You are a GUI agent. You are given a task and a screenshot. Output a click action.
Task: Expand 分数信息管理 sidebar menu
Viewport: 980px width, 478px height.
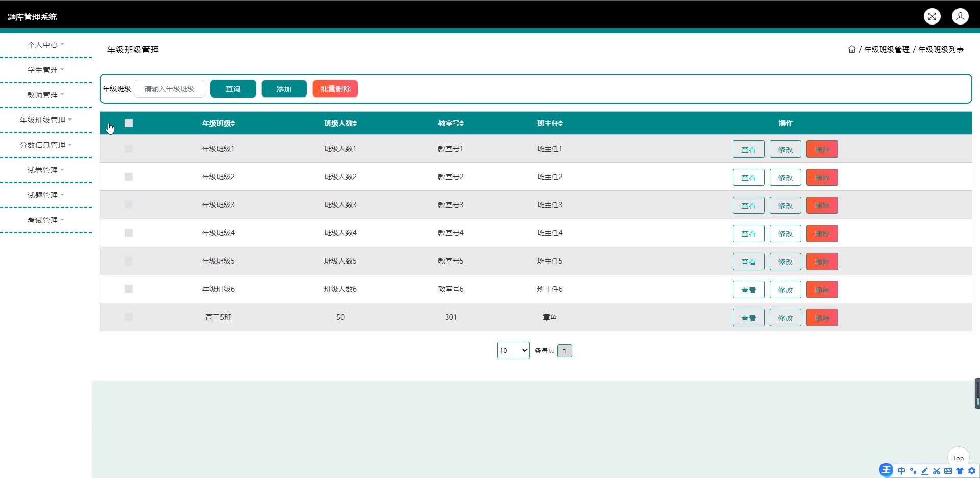[x=46, y=145]
